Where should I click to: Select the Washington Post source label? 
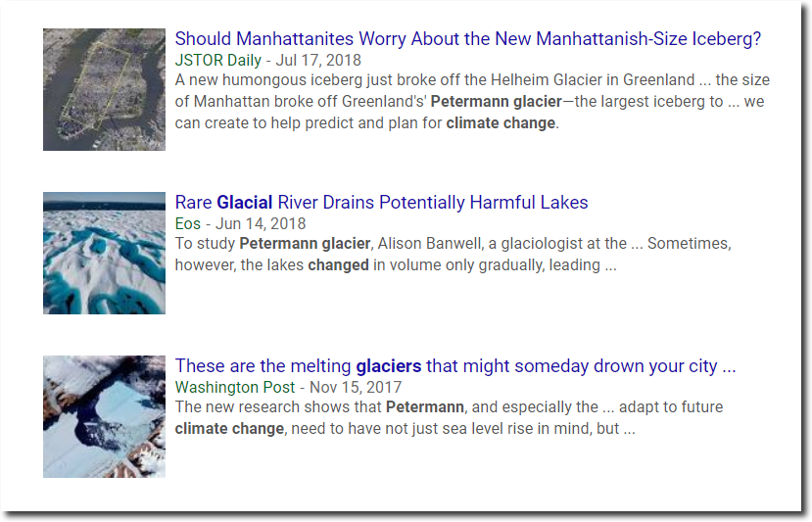235,388
